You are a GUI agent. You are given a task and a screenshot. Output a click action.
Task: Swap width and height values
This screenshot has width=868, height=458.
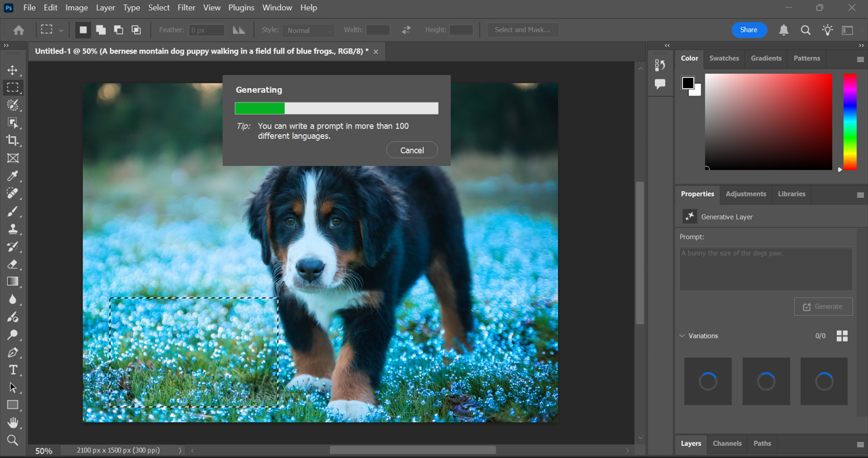(406, 30)
